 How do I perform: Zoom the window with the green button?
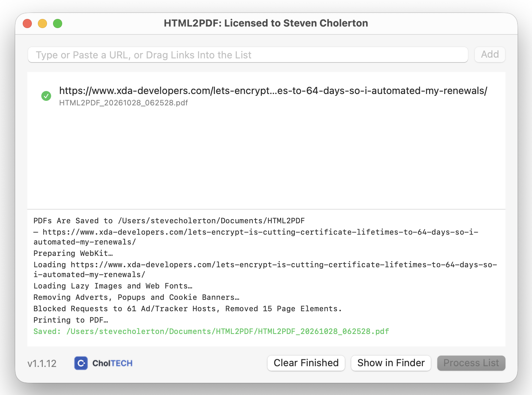point(58,24)
